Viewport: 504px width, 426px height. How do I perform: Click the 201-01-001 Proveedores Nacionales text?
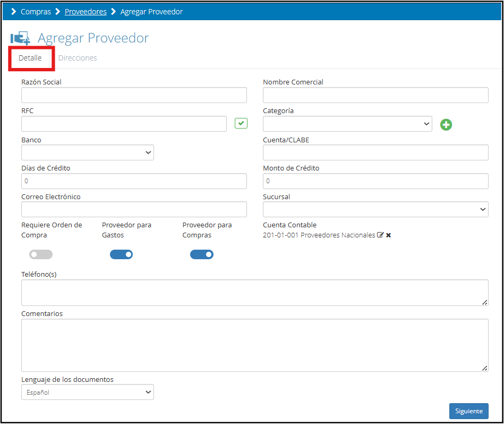pos(319,235)
